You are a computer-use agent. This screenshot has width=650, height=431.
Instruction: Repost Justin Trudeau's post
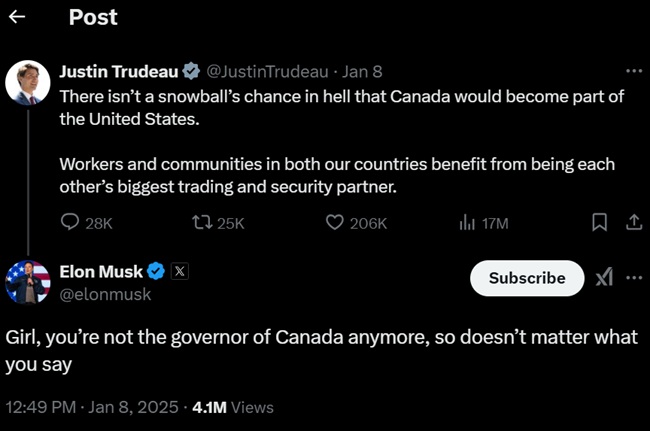click(x=203, y=223)
